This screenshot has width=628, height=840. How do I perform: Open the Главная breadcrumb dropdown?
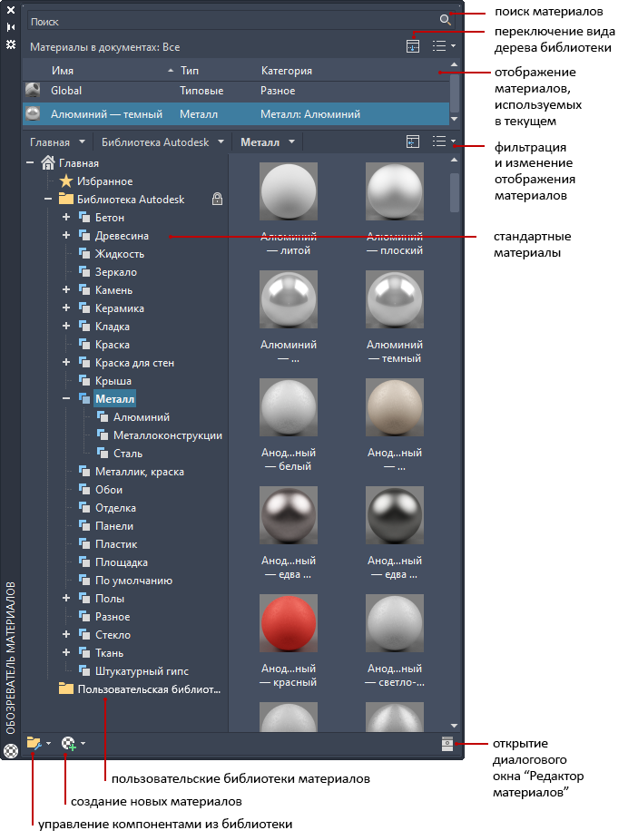point(82,142)
